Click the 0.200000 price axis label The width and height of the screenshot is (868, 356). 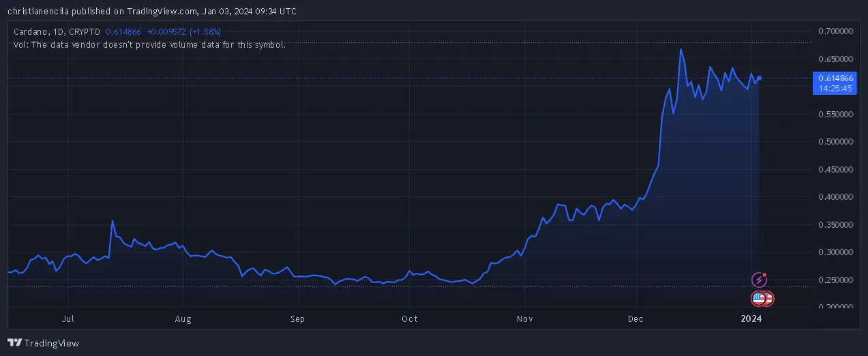[835, 308]
